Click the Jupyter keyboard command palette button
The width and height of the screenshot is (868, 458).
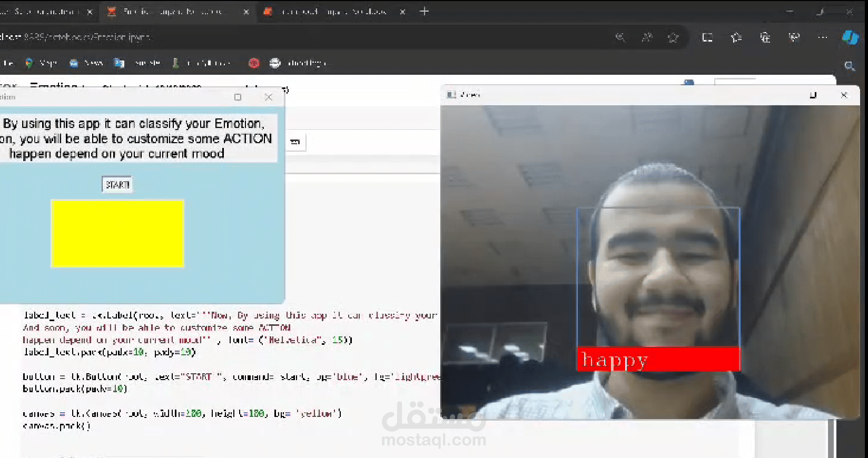click(296, 142)
